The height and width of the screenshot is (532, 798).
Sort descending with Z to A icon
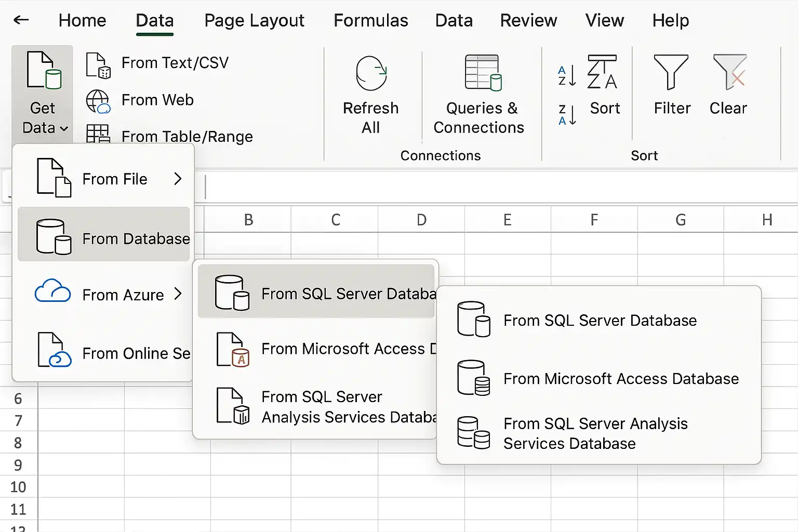click(567, 114)
